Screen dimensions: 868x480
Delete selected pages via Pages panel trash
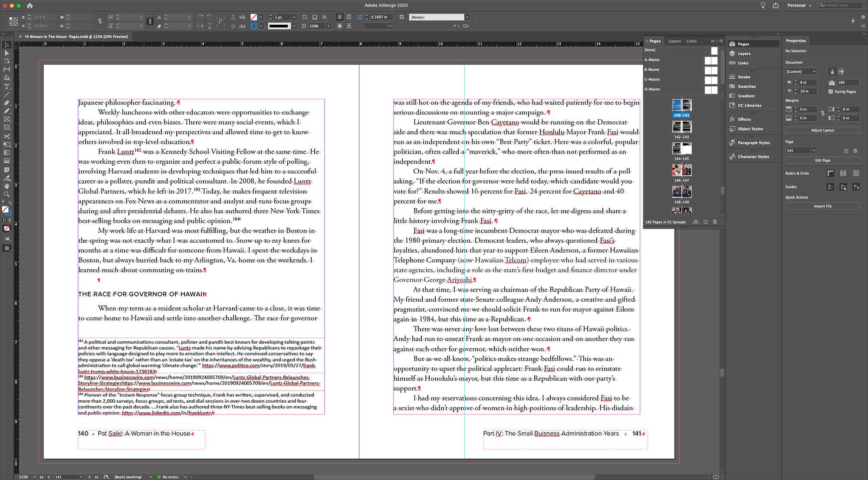click(715, 222)
